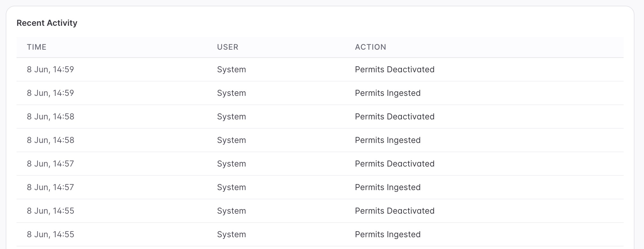Select Permits Ingested action logged at 14:58
This screenshot has width=644, height=249.
(388, 140)
